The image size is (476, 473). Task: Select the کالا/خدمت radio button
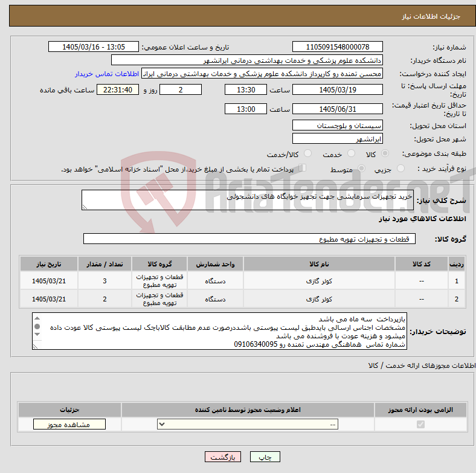(308, 153)
